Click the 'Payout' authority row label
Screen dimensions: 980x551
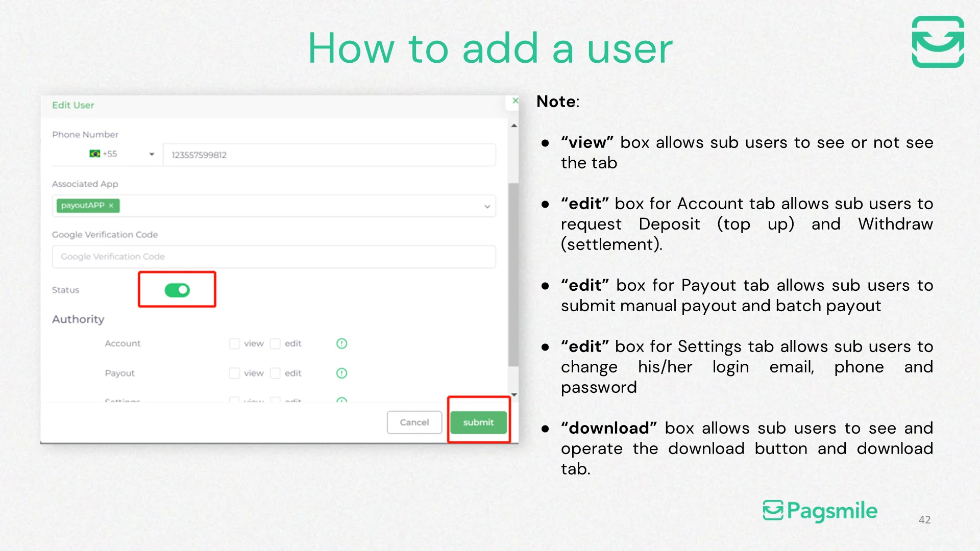(x=119, y=373)
